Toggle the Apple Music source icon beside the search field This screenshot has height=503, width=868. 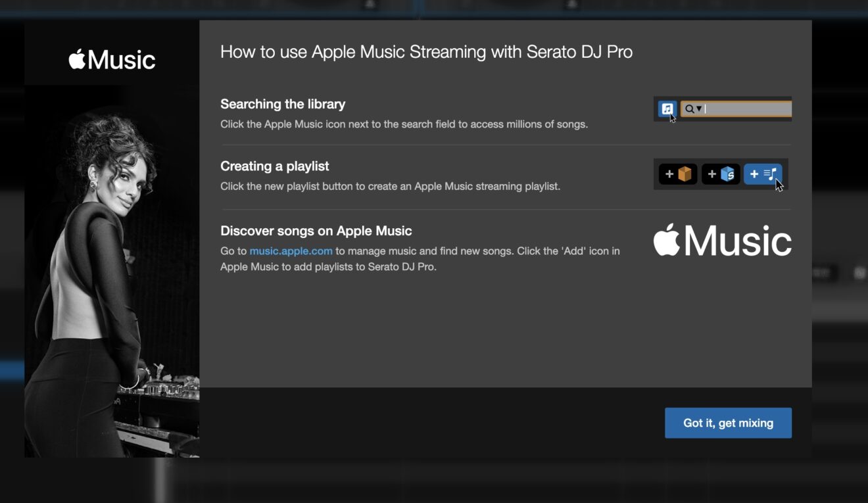[x=668, y=108]
